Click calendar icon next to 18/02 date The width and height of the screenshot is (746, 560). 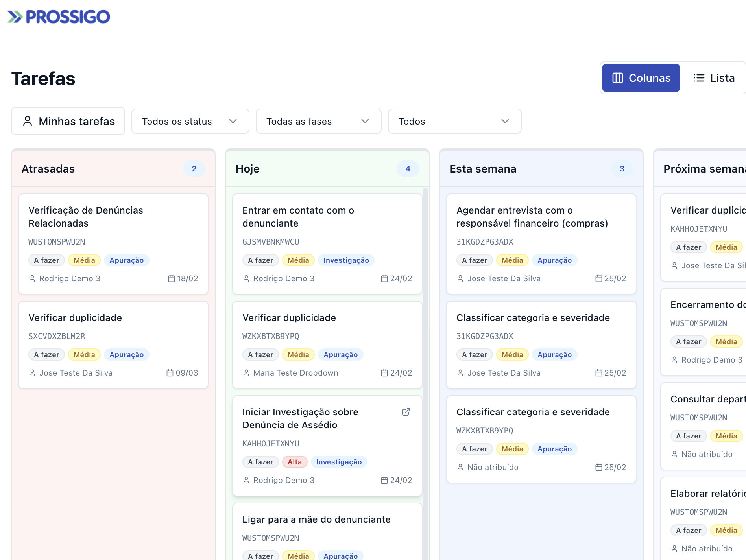click(172, 278)
